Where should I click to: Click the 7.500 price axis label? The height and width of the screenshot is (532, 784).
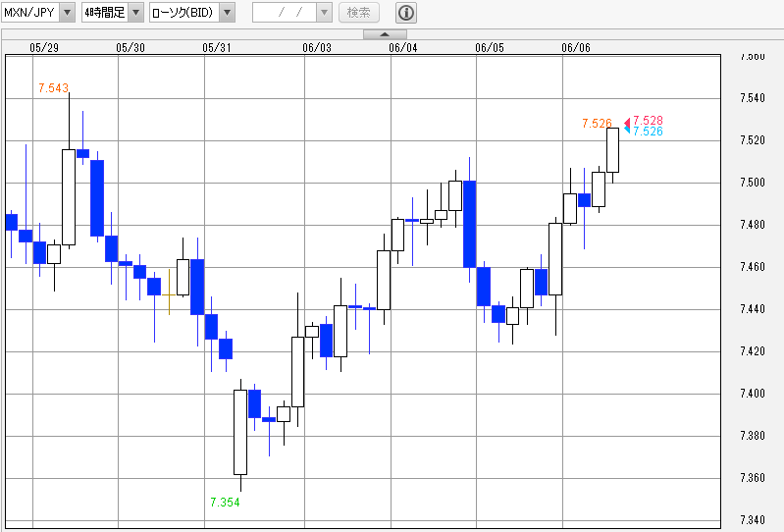752,183
